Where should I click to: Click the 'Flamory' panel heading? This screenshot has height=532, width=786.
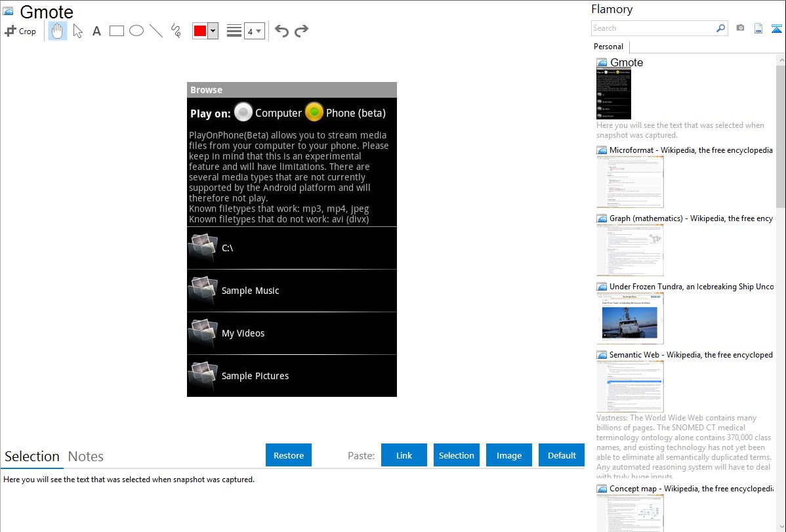click(x=612, y=9)
